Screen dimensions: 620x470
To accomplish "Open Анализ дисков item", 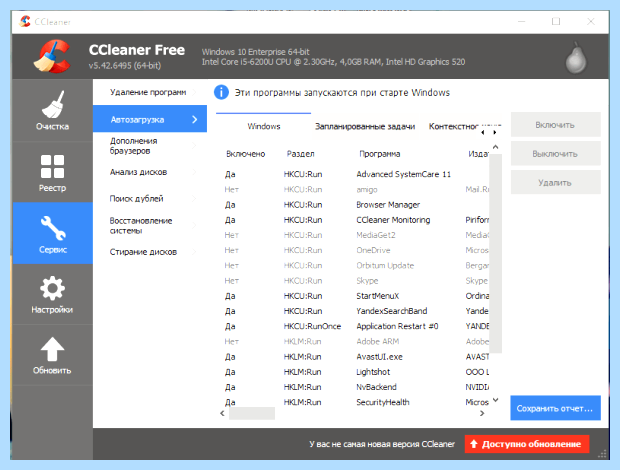I will [x=150, y=172].
